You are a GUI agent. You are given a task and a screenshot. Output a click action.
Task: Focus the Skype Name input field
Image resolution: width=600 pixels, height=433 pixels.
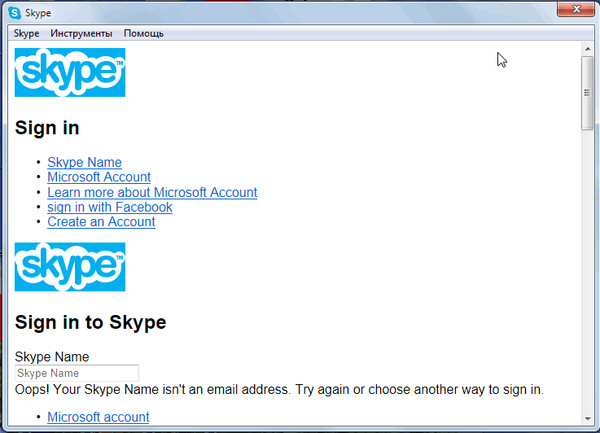(x=77, y=373)
